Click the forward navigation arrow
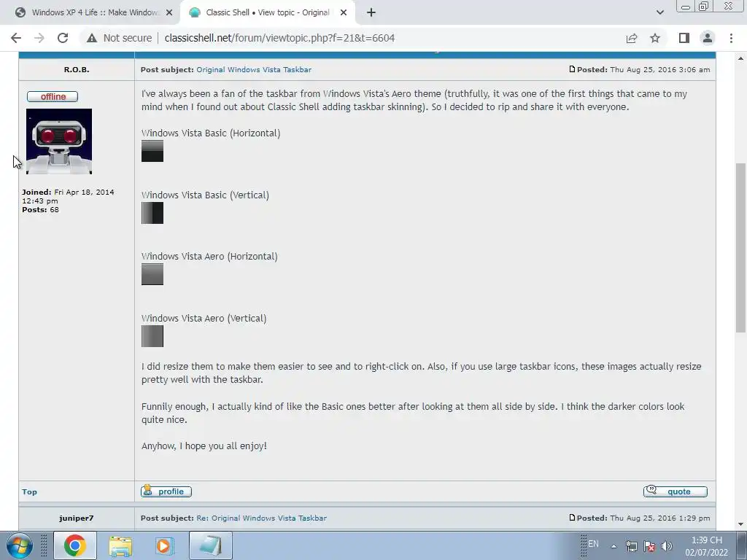747x560 pixels. [x=39, y=38]
